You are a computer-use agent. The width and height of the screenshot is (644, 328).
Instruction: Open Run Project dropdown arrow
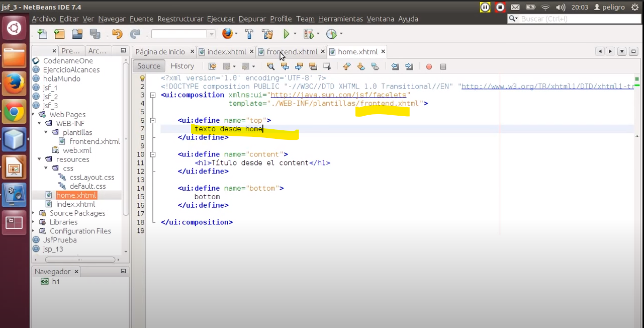(295, 34)
